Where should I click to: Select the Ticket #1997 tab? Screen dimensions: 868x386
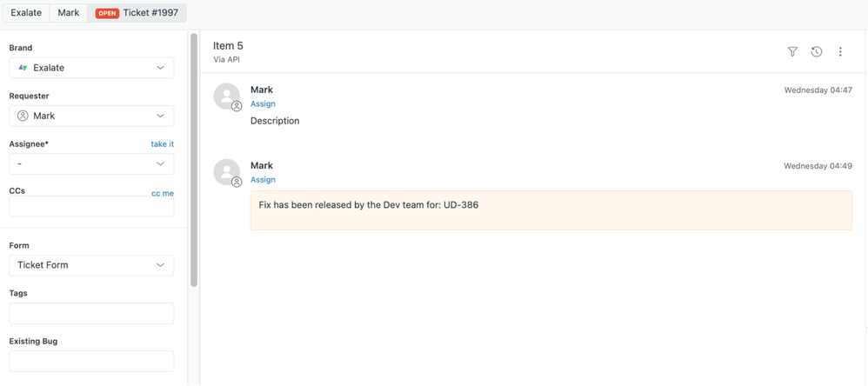pyautogui.click(x=137, y=13)
